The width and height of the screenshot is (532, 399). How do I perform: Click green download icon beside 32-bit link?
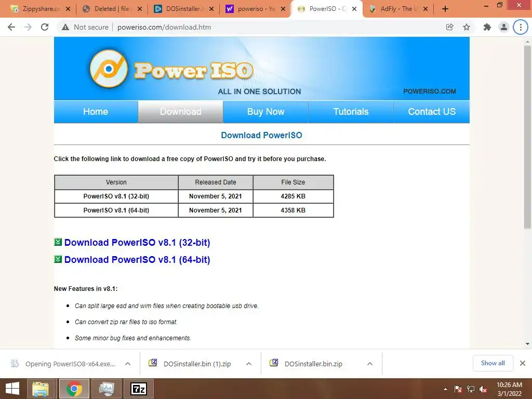coord(58,242)
